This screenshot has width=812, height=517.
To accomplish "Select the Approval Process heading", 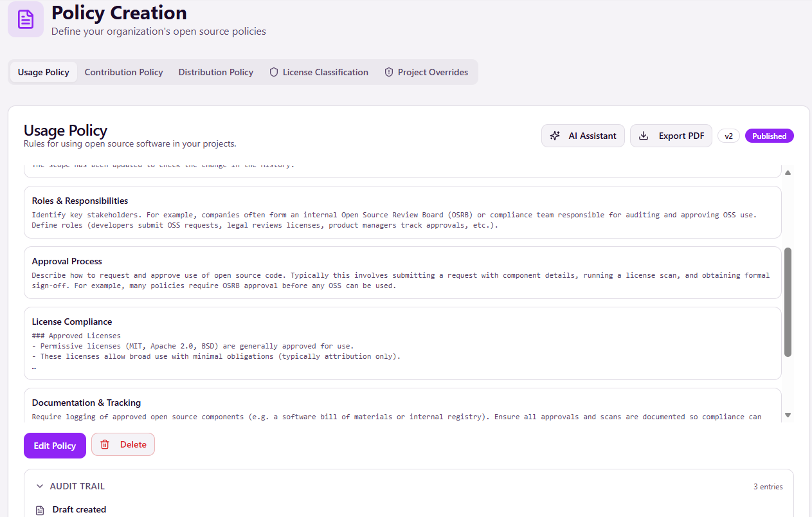I will [x=67, y=261].
